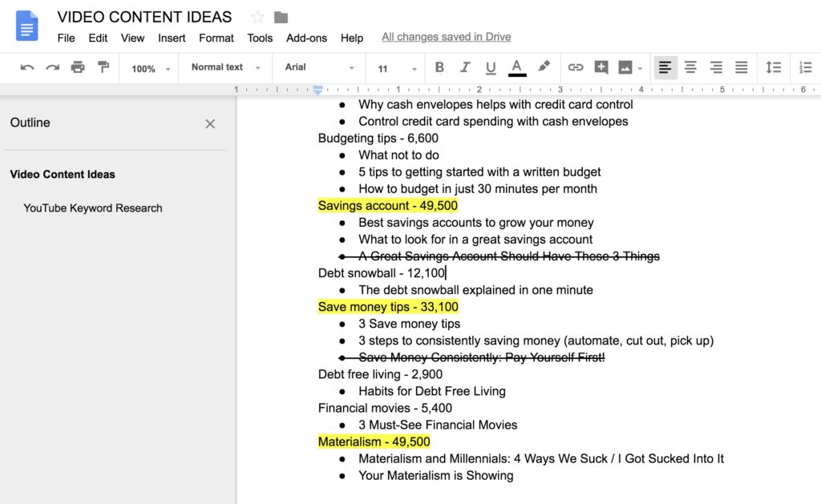The width and height of the screenshot is (821, 504).
Task: Print the document
Action: [x=78, y=67]
